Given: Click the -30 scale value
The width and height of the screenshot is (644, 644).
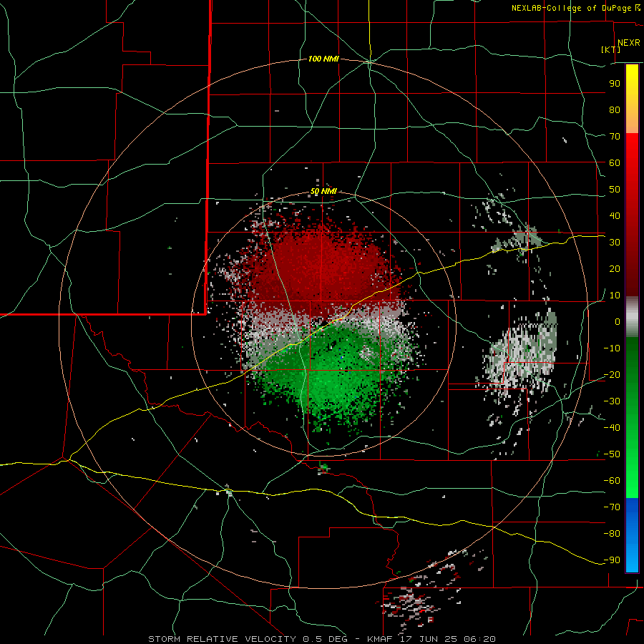Looking at the screenshot, I should [612, 401].
